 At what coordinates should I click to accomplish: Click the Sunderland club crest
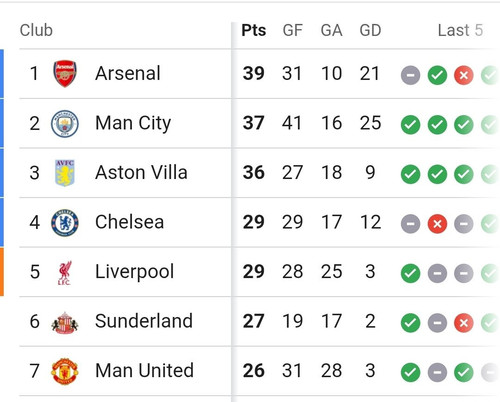pyautogui.click(x=65, y=323)
